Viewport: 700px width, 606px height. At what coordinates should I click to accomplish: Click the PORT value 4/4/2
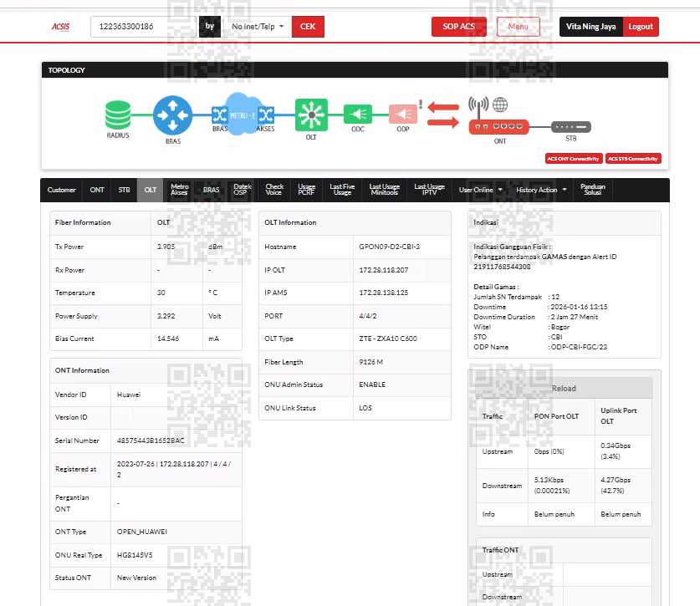click(368, 316)
